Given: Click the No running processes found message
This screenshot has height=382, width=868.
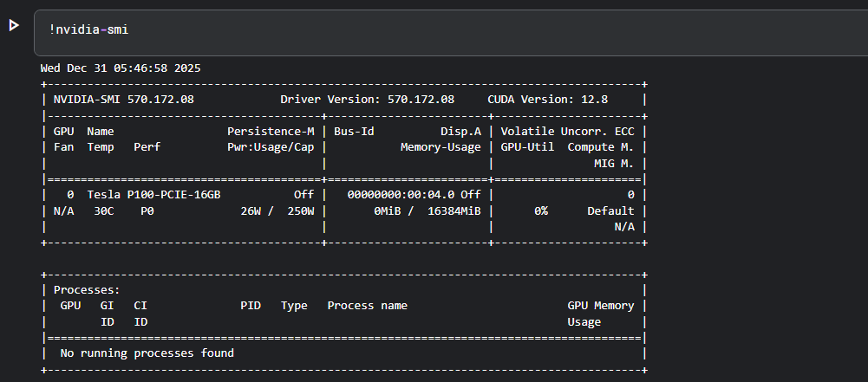Looking at the screenshot, I should click(147, 353).
